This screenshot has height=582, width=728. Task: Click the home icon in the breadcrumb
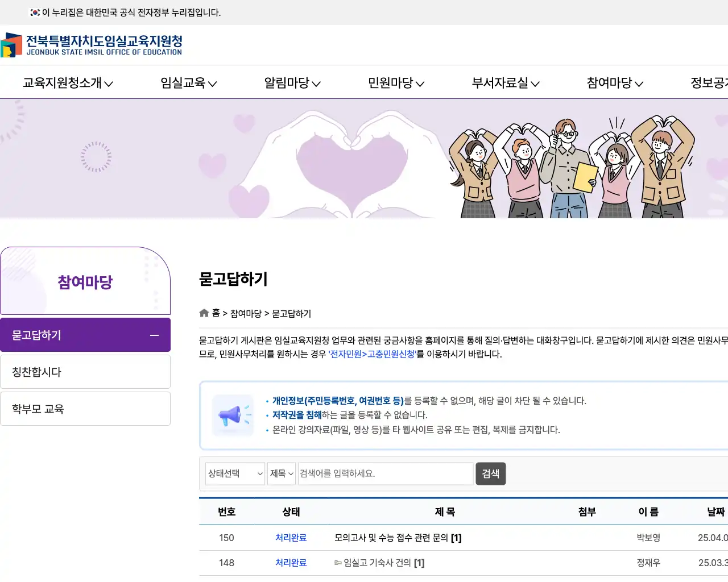pos(204,313)
